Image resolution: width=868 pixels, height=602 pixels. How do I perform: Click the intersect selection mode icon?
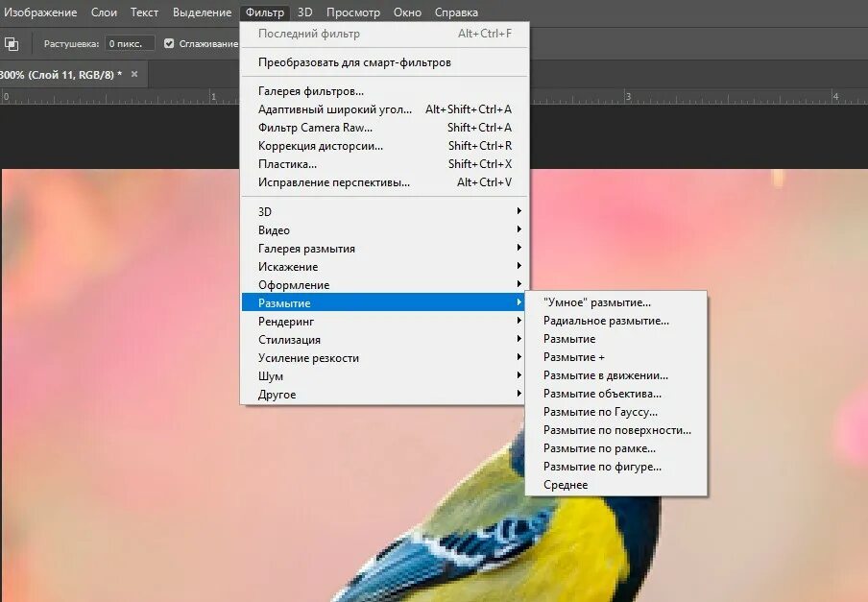[x=12, y=44]
